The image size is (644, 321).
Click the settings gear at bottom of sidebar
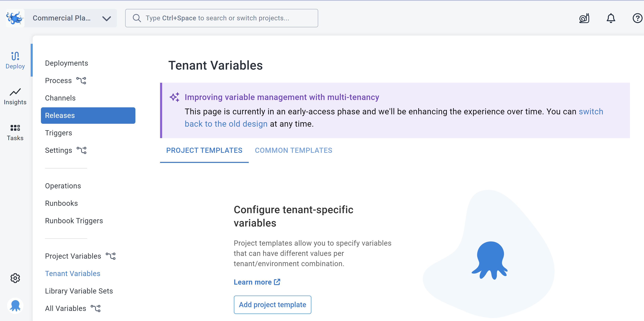(15, 278)
